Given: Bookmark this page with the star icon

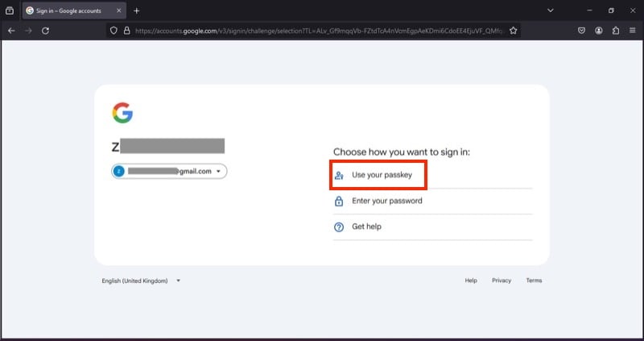Looking at the screenshot, I should tap(513, 31).
